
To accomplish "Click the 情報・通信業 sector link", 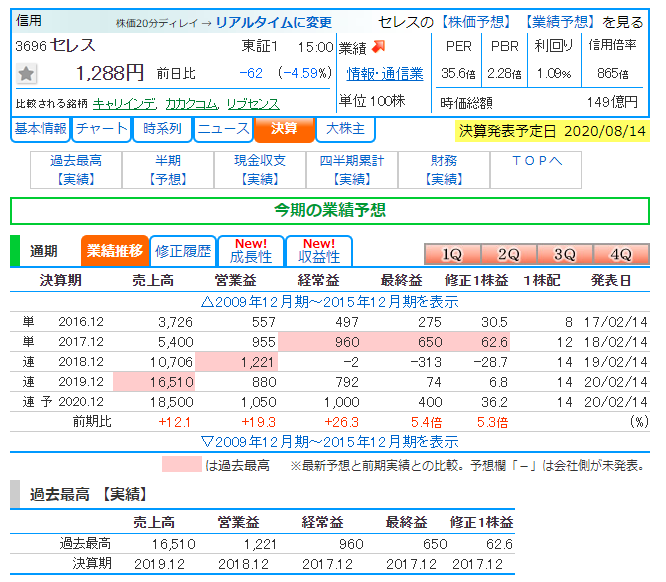I will (385, 74).
